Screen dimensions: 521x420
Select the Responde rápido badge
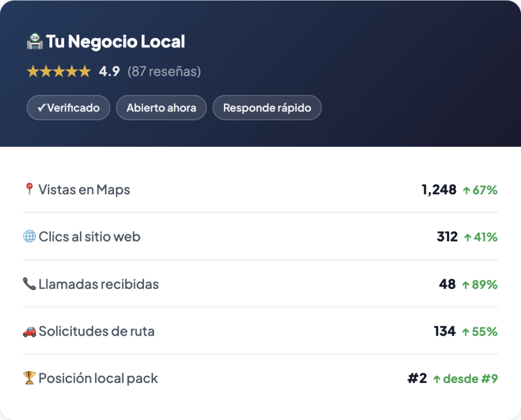coord(267,108)
